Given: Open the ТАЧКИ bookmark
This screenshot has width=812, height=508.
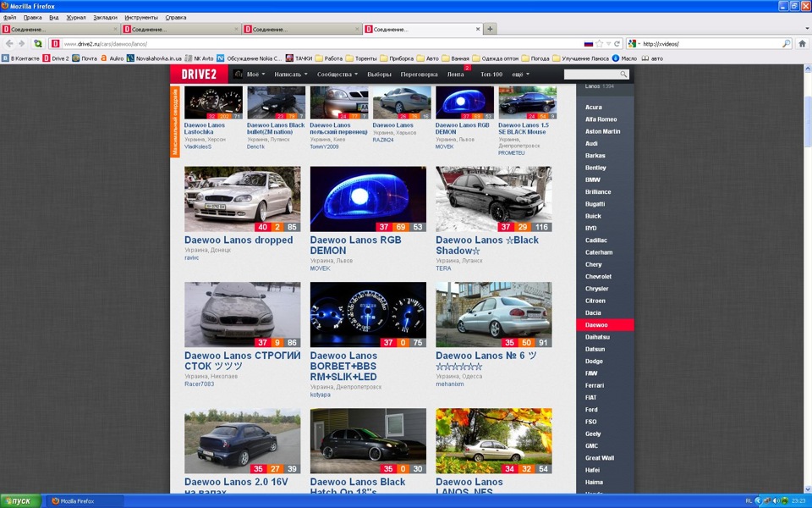Looking at the screenshot, I should (299, 58).
